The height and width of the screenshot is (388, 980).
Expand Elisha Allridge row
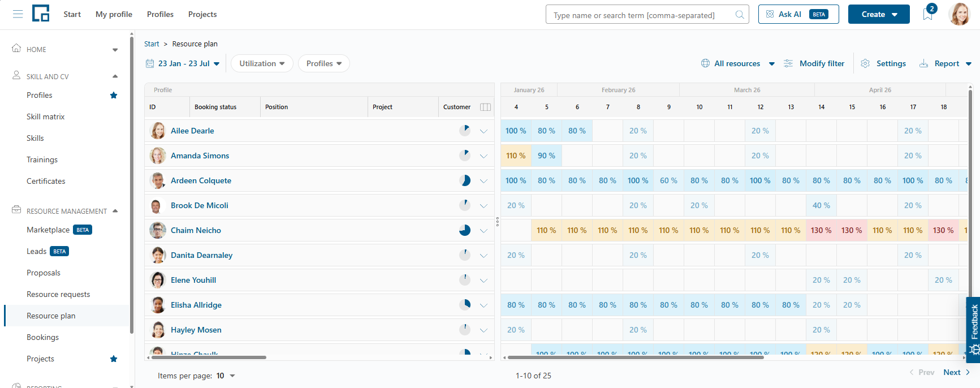[483, 305]
